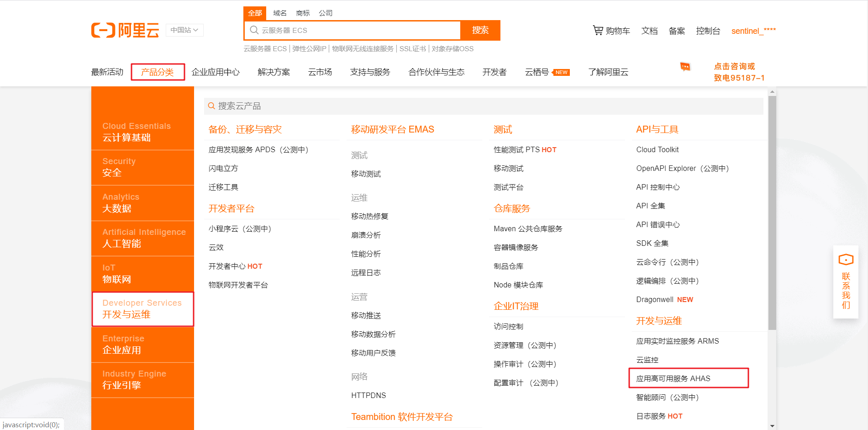Open 支持与服务 menu item
Viewport: 868px width, 430px height.
pyautogui.click(x=370, y=72)
